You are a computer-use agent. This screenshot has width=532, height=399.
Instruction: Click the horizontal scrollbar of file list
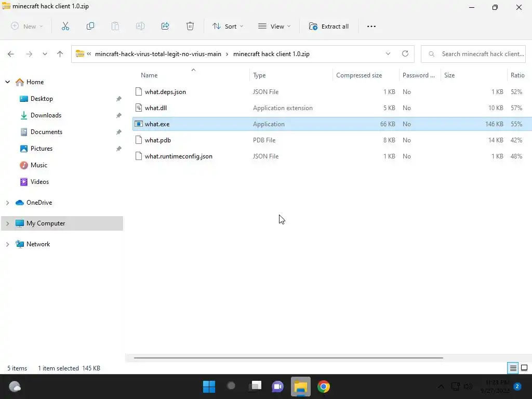[288, 357]
